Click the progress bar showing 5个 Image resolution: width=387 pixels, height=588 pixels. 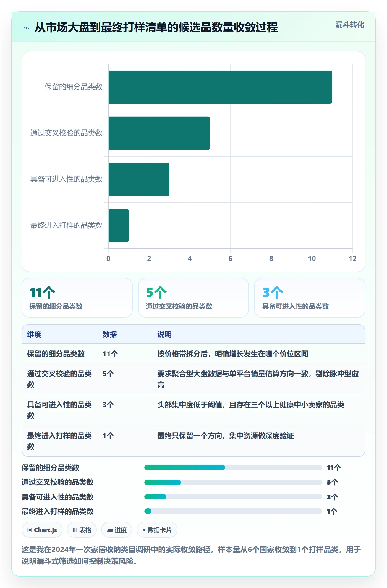click(x=233, y=482)
